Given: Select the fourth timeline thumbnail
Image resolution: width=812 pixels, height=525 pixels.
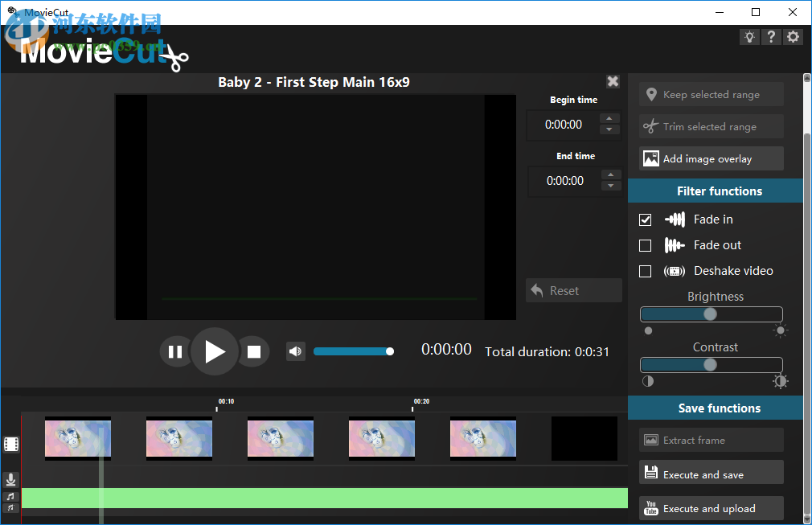Looking at the screenshot, I should tap(382, 438).
